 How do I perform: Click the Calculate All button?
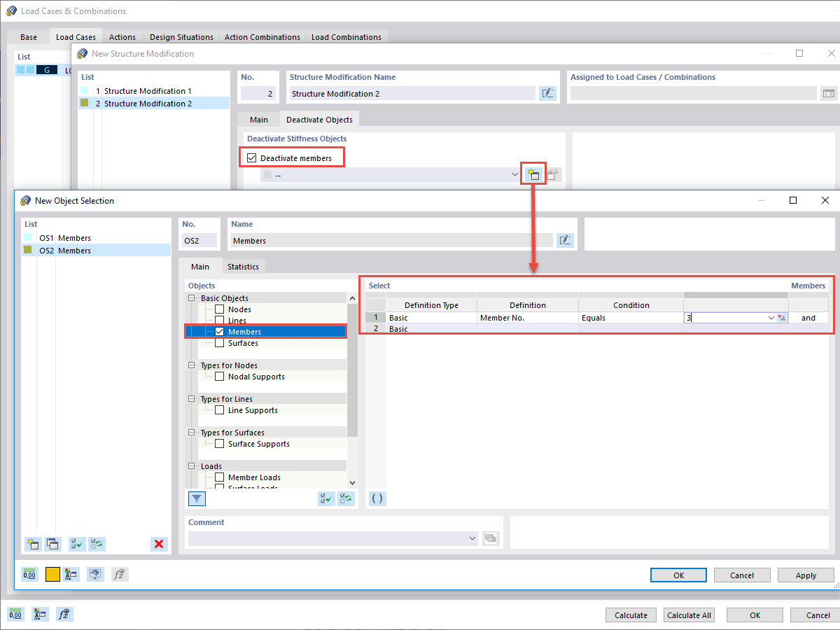pyautogui.click(x=689, y=615)
